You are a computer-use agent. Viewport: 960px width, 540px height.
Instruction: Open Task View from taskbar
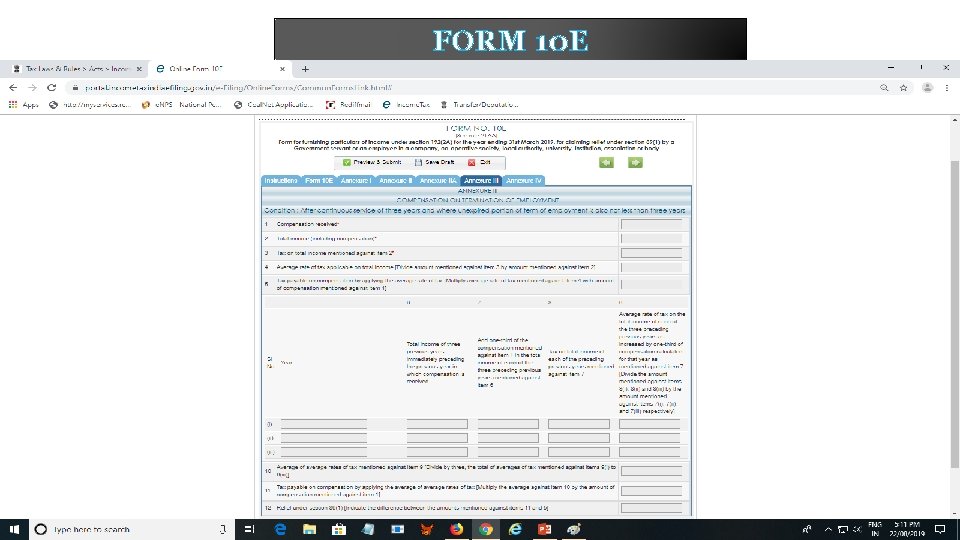[x=249, y=529]
